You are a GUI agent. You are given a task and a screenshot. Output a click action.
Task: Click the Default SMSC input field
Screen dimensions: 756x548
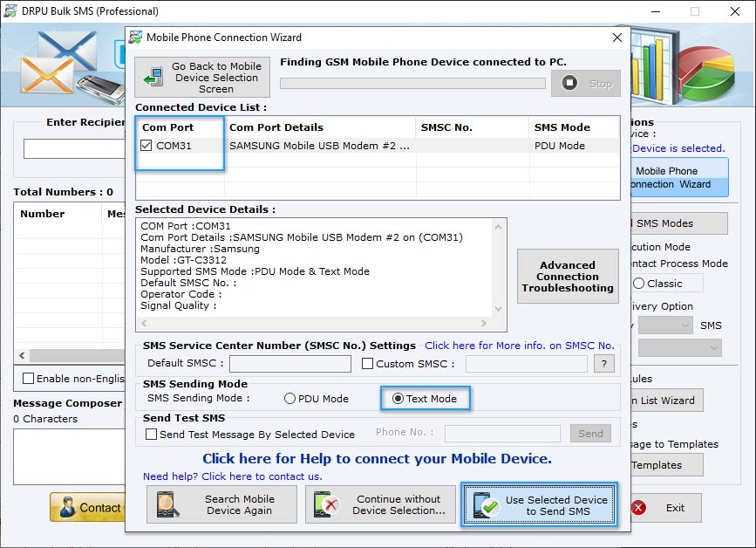point(290,363)
